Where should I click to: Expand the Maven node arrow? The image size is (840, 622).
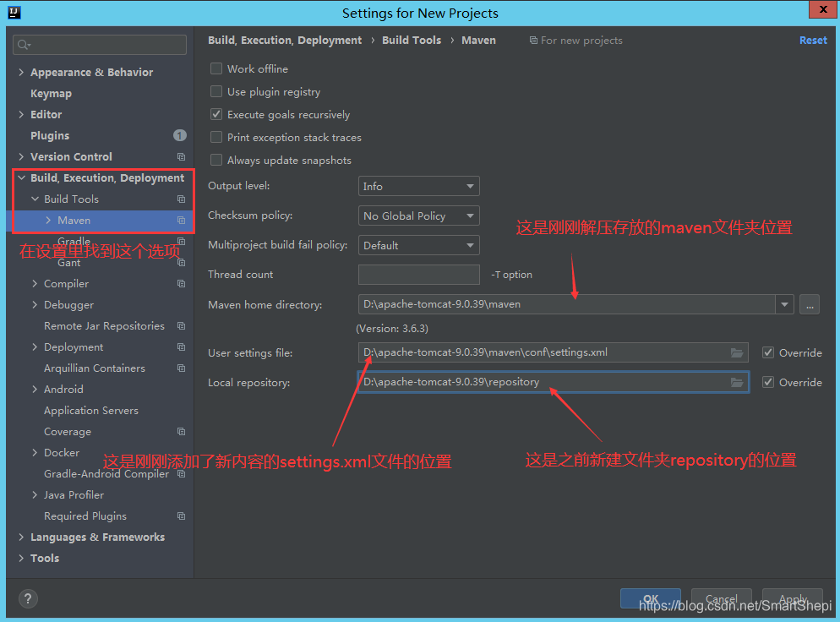(x=48, y=221)
